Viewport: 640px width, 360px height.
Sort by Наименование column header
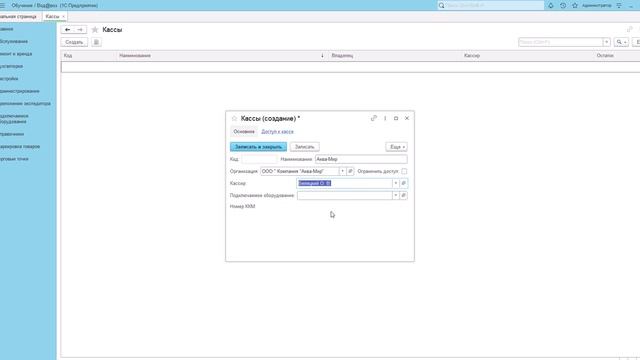(x=222, y=56)
